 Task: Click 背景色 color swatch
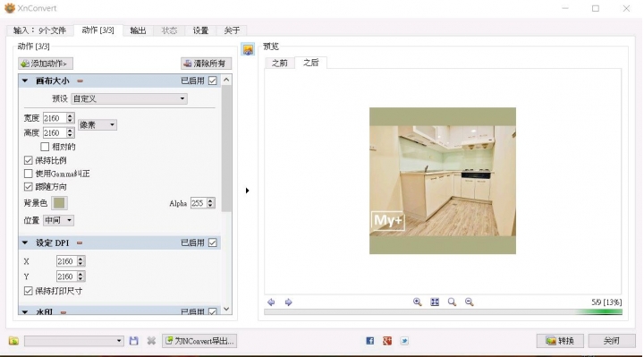pyautogui.click(x=59, y=203)
